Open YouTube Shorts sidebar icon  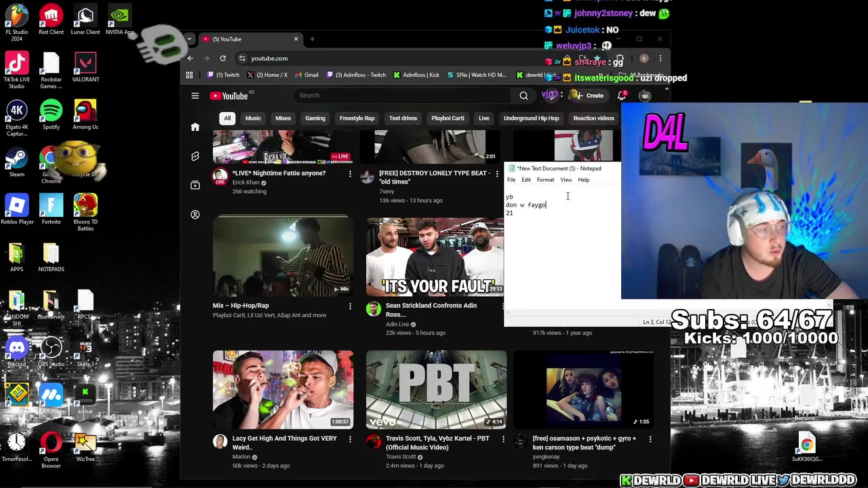pyautogui.click(x=195, y=156)
